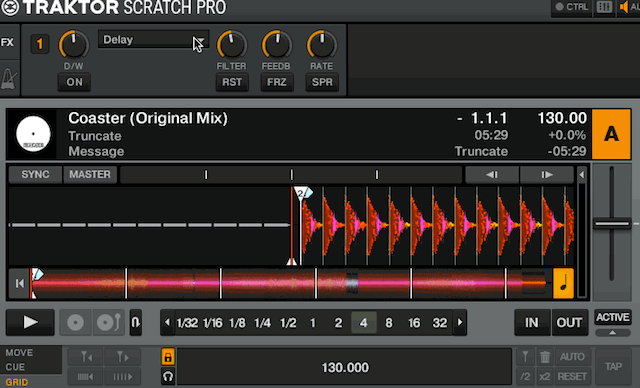Toggle the orange grid lock icon
640x388 pixels.
[x=168, y=357]
